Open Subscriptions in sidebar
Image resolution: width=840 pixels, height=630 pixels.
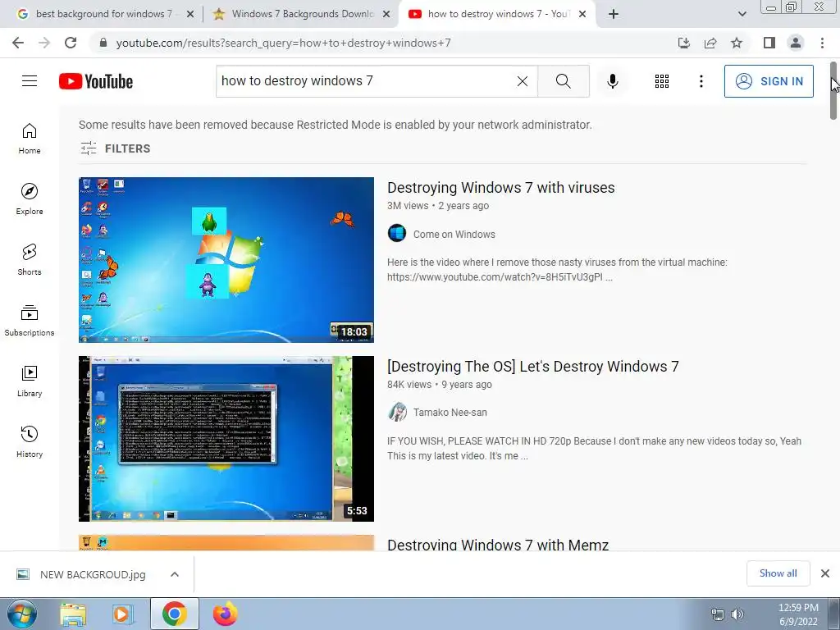[x=30, y=321]
